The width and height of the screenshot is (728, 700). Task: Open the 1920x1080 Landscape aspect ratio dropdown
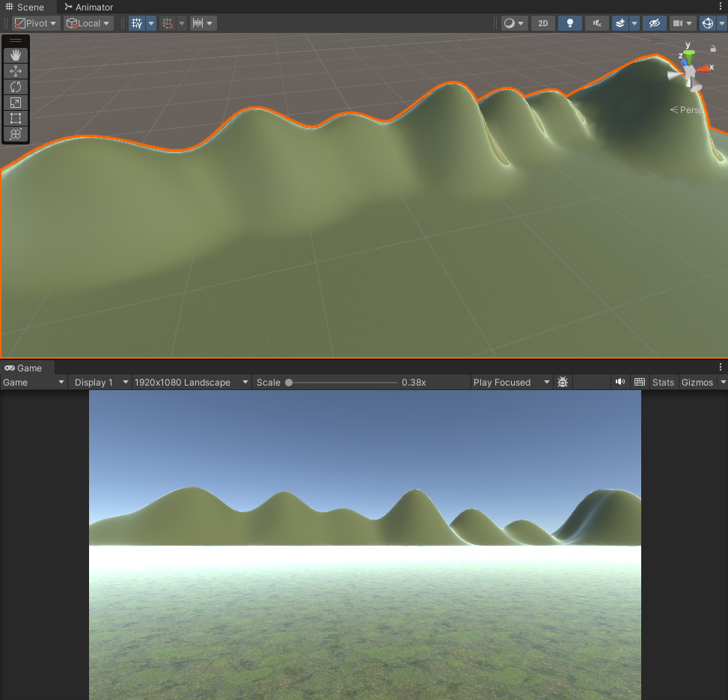click(x=191, y=382)
